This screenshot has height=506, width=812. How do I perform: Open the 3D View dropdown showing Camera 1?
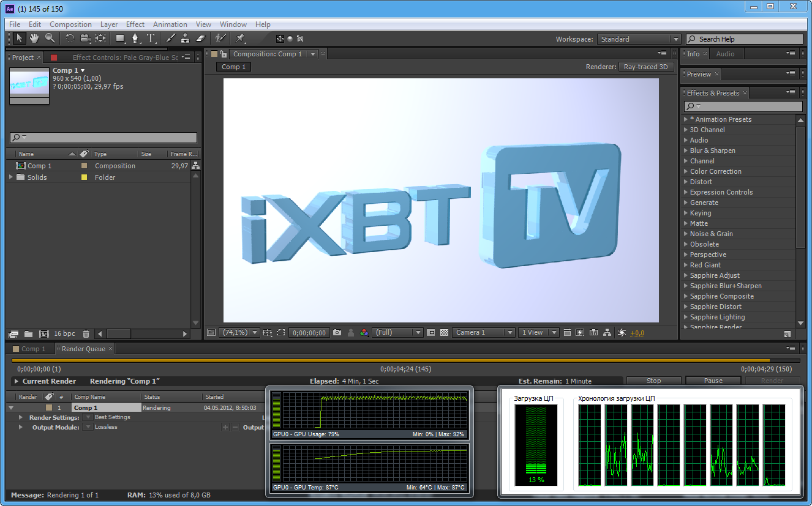pos(484,333)
